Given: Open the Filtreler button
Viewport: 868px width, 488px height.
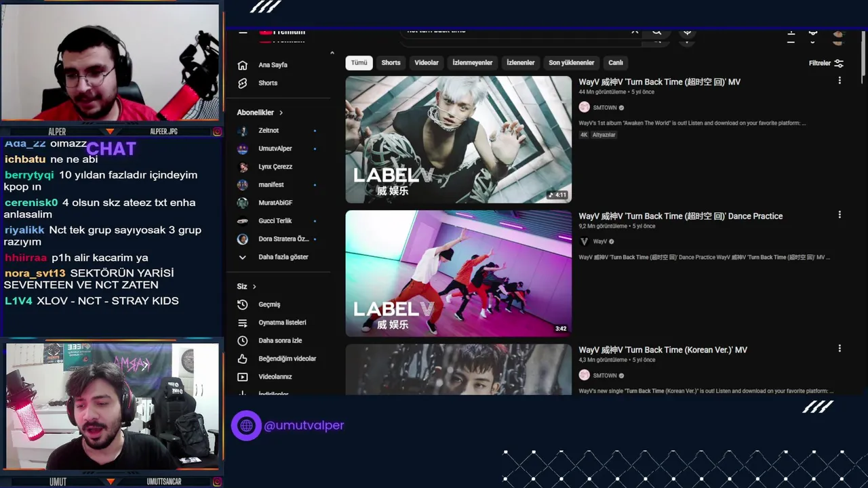Looking at the screenshot, I should click(826, 63).
